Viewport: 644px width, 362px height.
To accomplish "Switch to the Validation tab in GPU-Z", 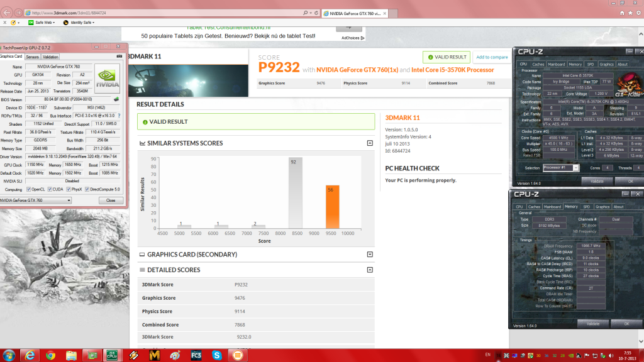I will click(x=50, y=57).
